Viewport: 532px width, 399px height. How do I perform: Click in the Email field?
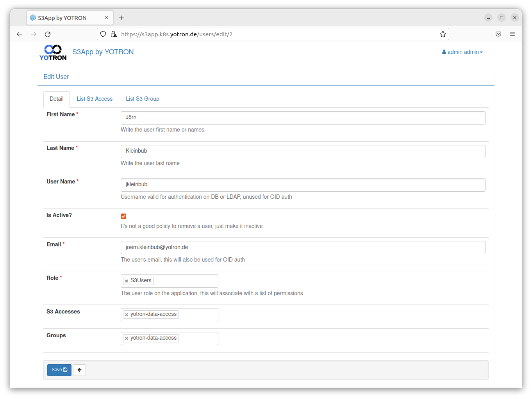(303, 248)
